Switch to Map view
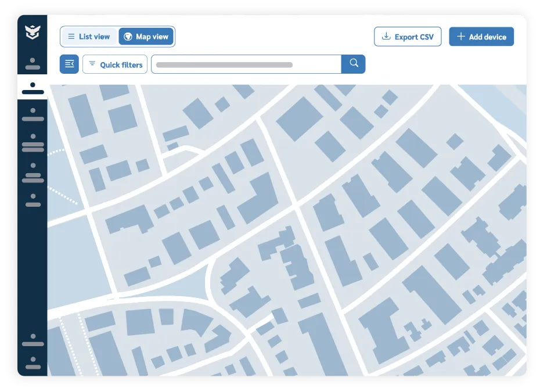 tap(146, 37)
